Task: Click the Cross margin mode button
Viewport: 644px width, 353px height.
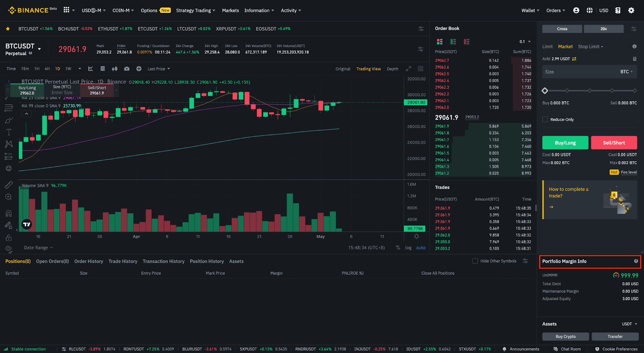Action: tap(562, 29)
